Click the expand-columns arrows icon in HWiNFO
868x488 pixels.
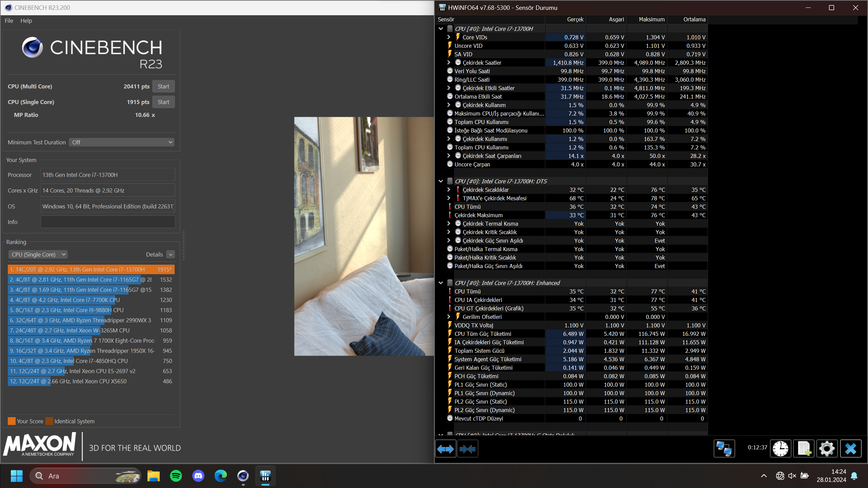click(x=446, y=449)
